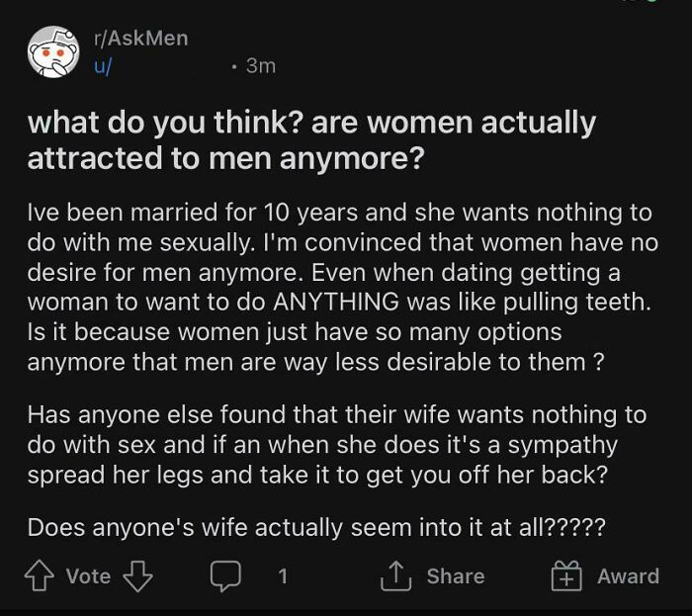Open the post by its title
The height and width of the screenshot is (616, 692).
(x=311, y=139)
